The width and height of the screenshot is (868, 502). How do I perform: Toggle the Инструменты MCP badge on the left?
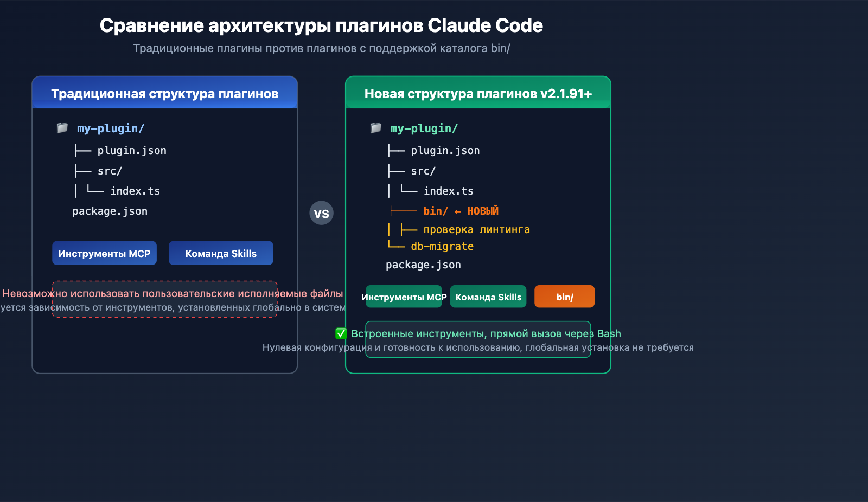[x=104, y=253]
